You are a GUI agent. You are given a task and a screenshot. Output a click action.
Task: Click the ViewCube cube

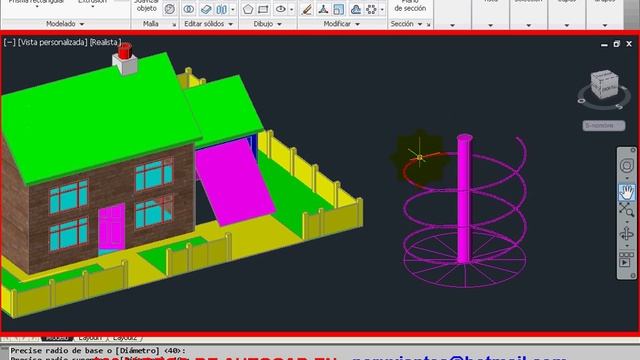pyautogui.click(x=604, y=84)
